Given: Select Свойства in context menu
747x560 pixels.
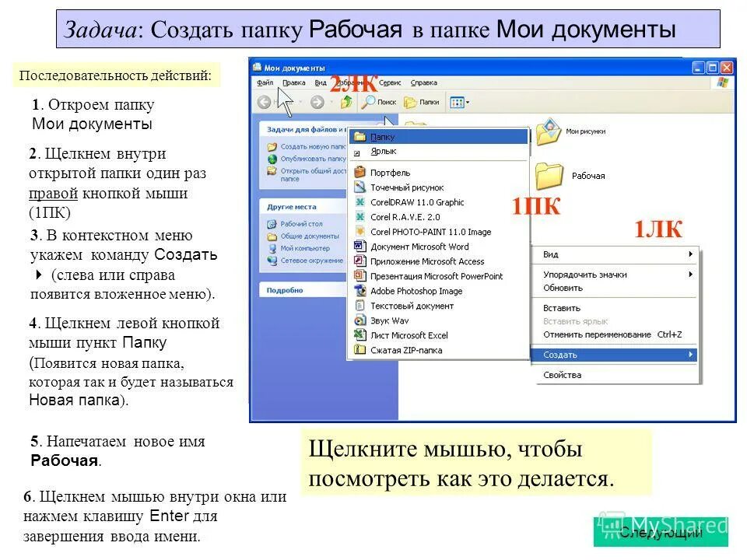Looking at the screenshot, I should tap(614, 375).
